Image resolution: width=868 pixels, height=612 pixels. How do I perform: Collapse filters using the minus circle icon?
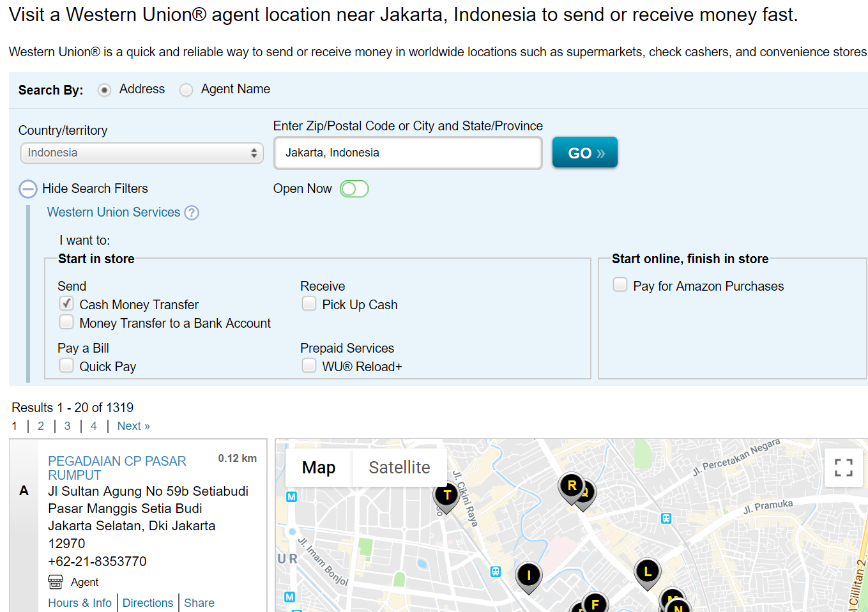[x=28, y=189]
